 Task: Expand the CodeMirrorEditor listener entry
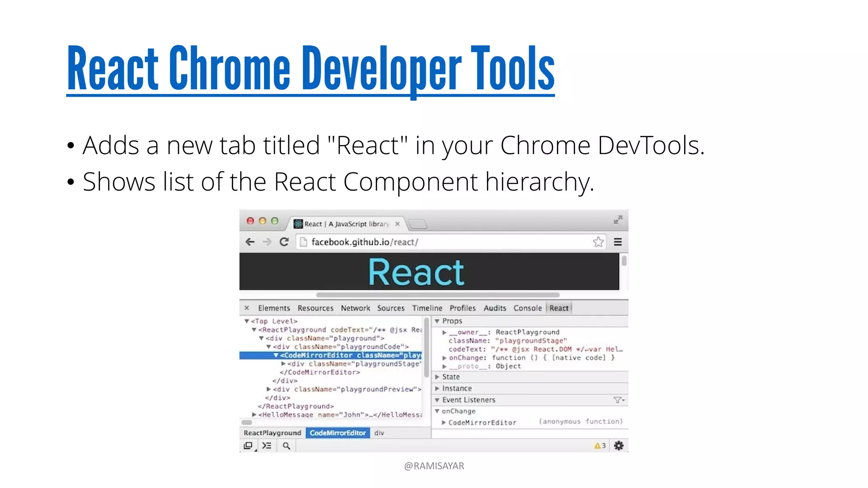(x=444, y=422)
